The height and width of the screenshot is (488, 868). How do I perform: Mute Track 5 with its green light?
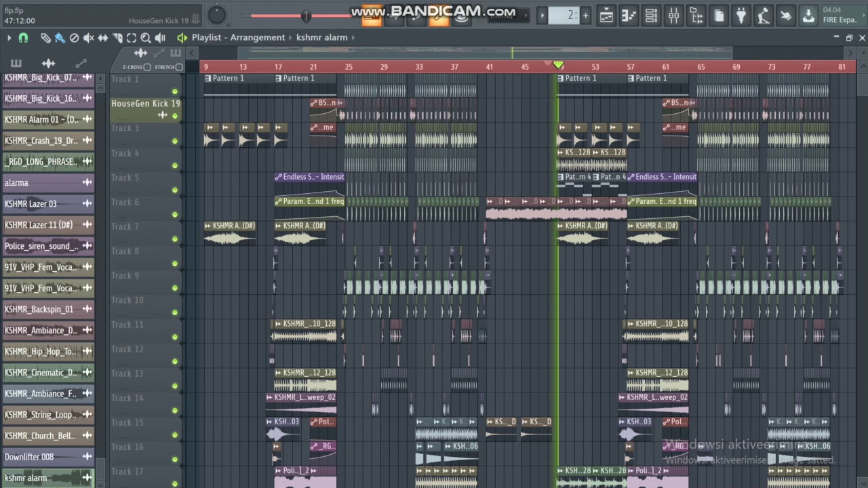(x=175, y=190)
